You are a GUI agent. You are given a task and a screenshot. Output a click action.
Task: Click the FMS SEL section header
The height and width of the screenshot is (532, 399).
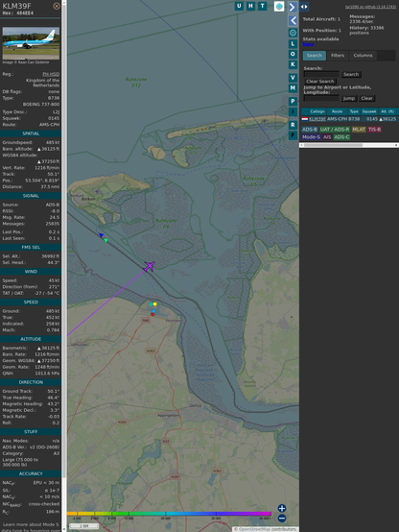[31, 248]
